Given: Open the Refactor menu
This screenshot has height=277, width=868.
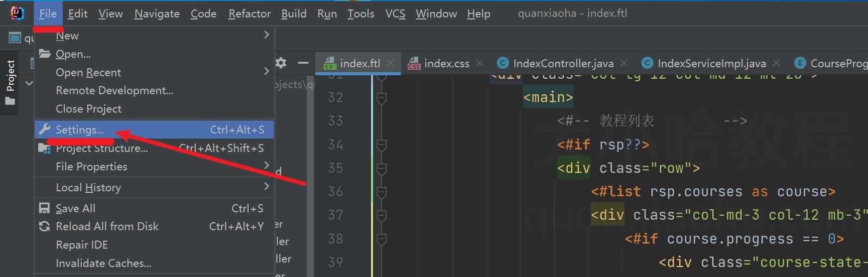Looking at the screenshot, I should click(x=249, y=13).
